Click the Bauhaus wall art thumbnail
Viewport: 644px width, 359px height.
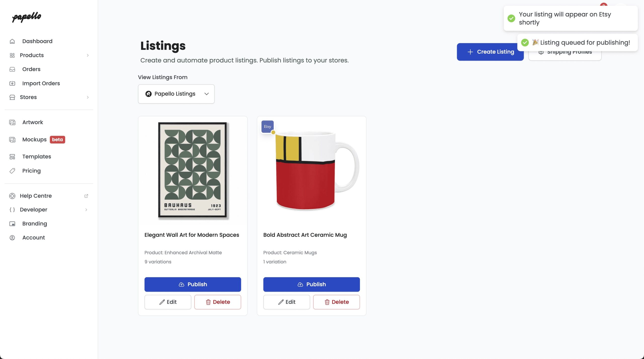pyautogui.click(x=192, y=170)
